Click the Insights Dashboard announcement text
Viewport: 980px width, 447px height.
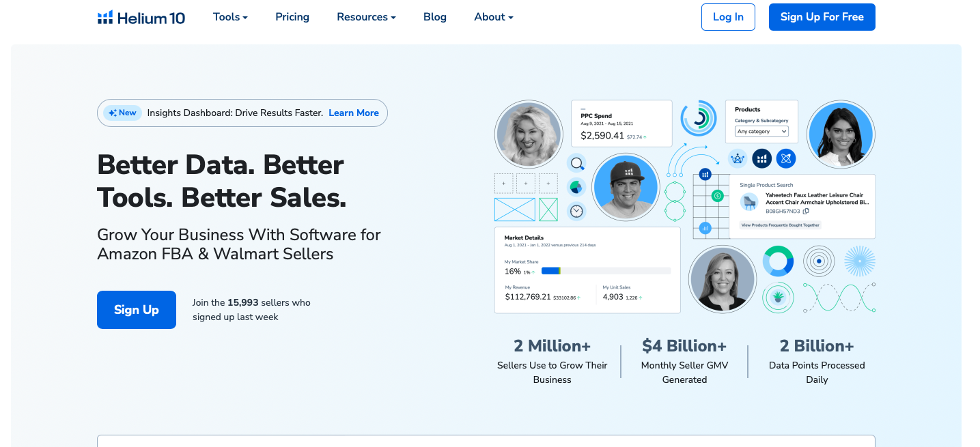(235, 113)
